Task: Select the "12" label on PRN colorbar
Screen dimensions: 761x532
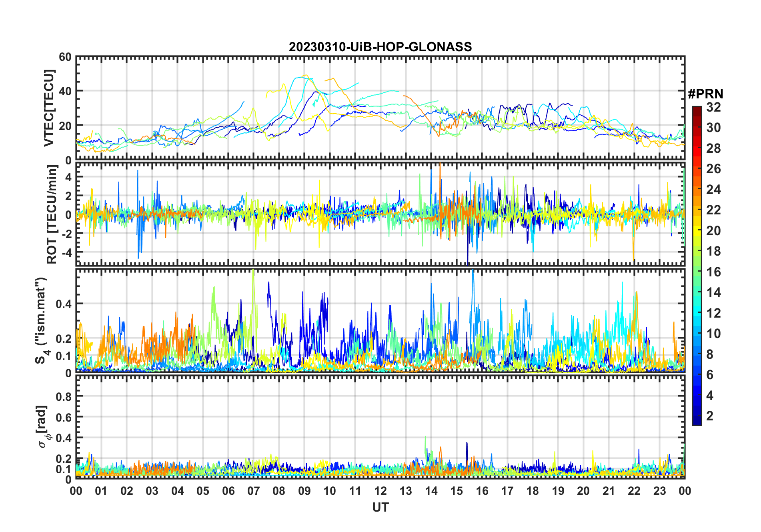Action: (x=713, y=313)
